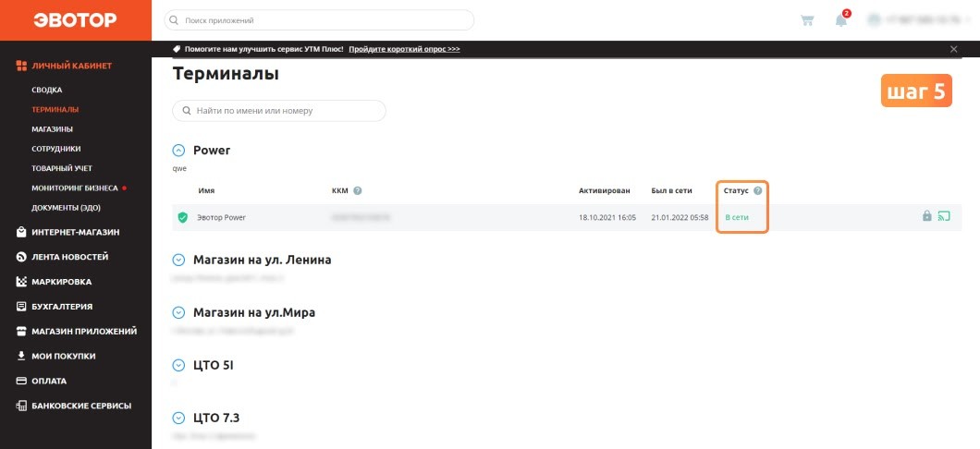Viewport: 980px width, 449px height.
Task: Collapse the Power store group
Action: click(x=178, y=151)
